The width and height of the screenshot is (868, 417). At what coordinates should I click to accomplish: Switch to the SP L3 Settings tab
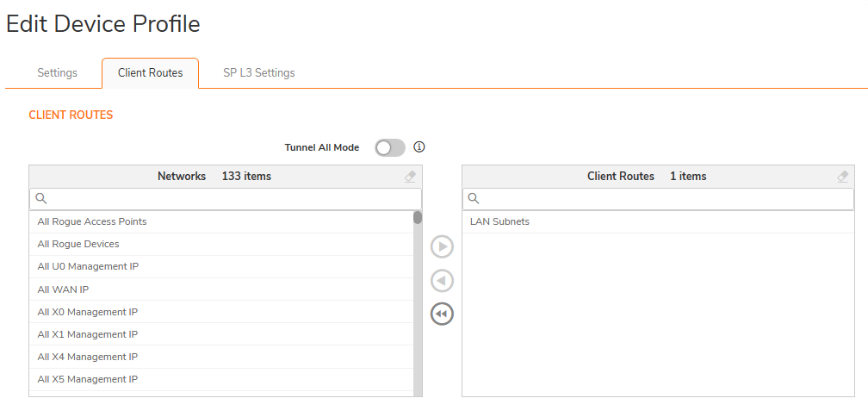(258, 73)
